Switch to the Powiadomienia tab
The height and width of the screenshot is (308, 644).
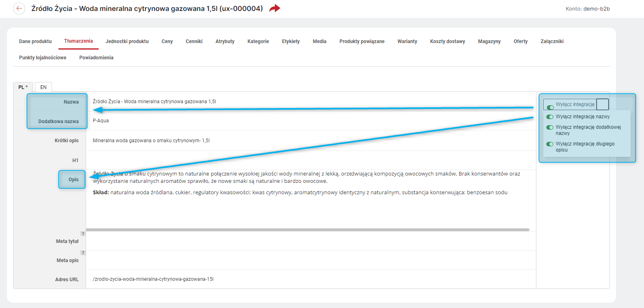[96, 58]
